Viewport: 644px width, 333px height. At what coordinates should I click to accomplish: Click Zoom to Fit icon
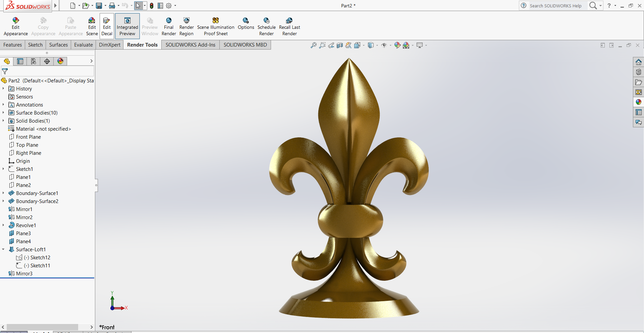point(313,45)
